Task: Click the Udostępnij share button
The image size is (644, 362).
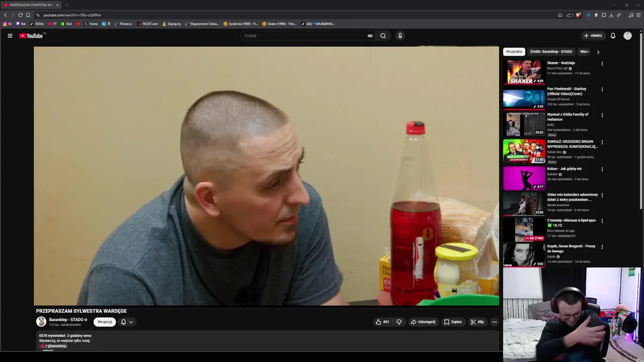Action: point(423,322)
